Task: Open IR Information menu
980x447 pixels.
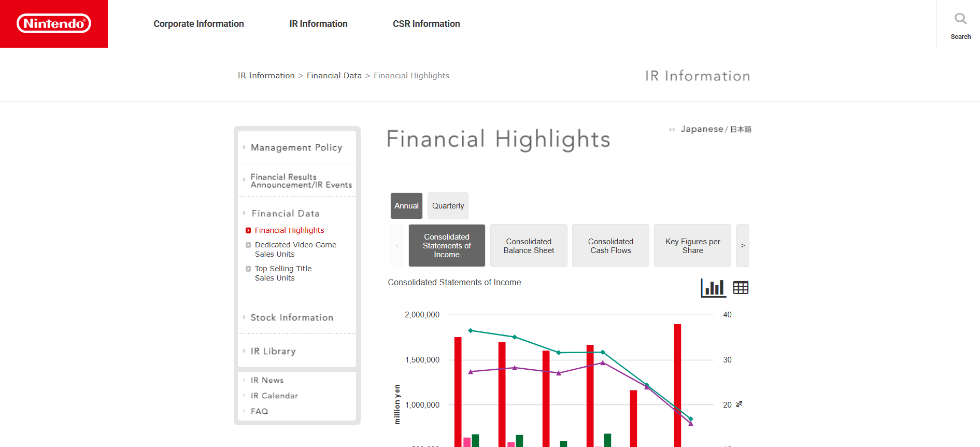Action: pos(318,24)
